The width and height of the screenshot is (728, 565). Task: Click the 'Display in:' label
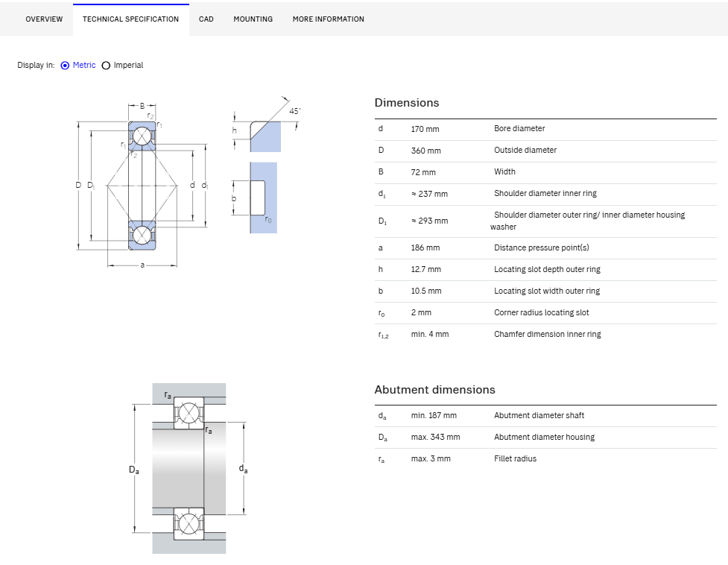pyautogui.click(x=37, y=65)
